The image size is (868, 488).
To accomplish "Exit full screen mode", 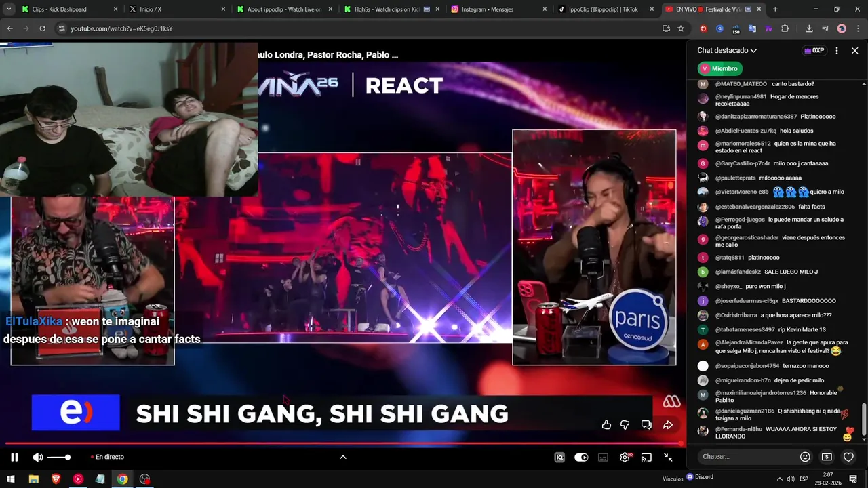I will click(x=668, y=457).
